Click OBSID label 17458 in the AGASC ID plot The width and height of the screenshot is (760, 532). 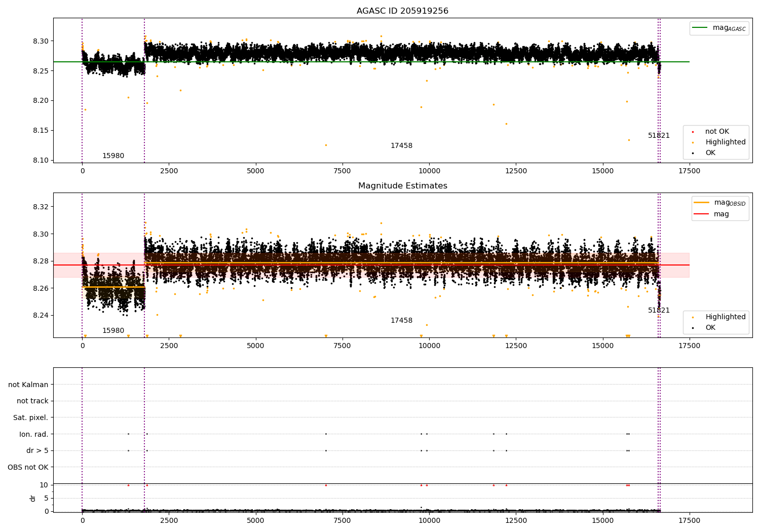coord(401,146)
